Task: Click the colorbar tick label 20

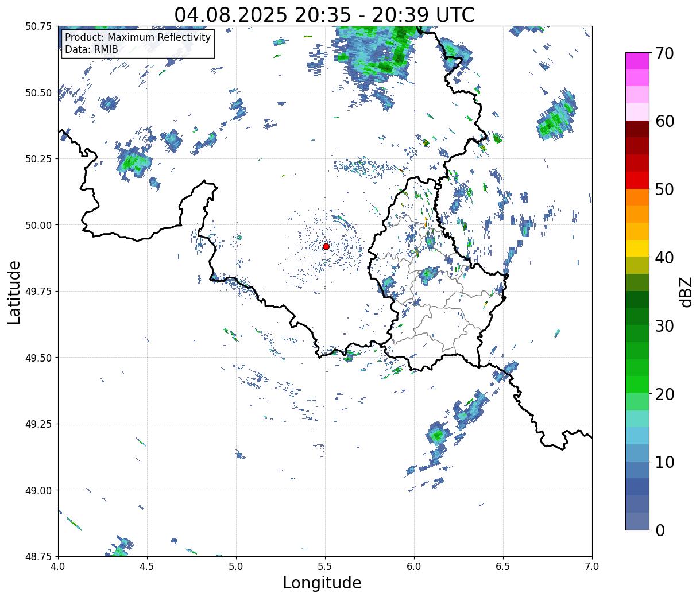Action: (x=664, y=394)
